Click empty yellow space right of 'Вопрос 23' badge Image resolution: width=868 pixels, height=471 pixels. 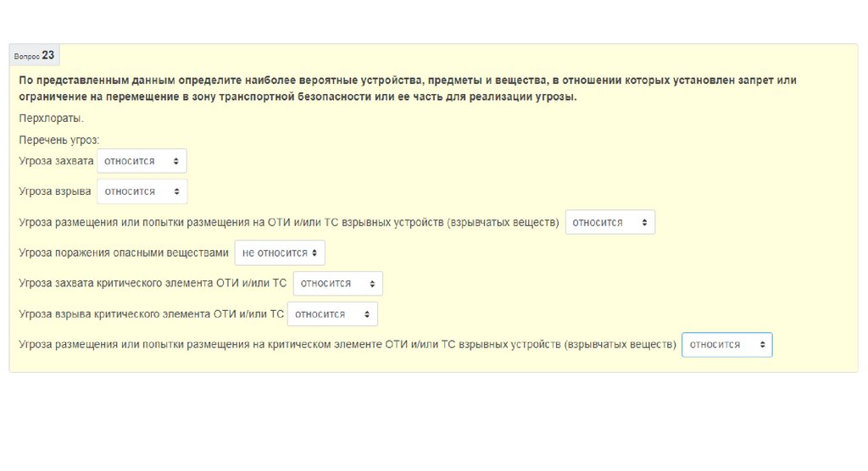(x=424, y=55)
